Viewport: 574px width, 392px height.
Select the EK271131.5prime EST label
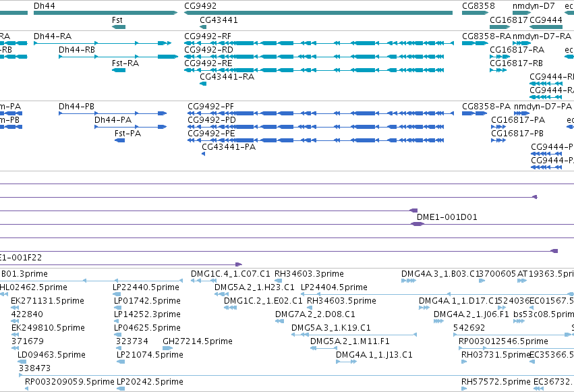tap(47, 301)
